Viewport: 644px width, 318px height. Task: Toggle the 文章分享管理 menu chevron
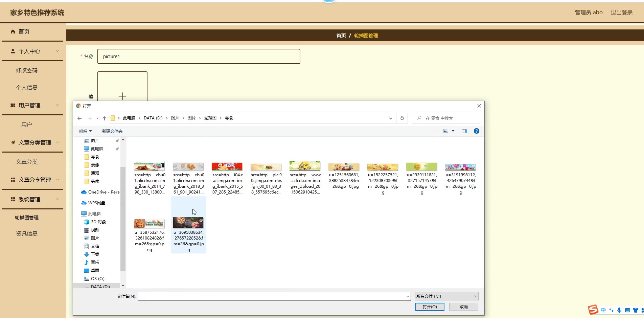tap(57, 180)
